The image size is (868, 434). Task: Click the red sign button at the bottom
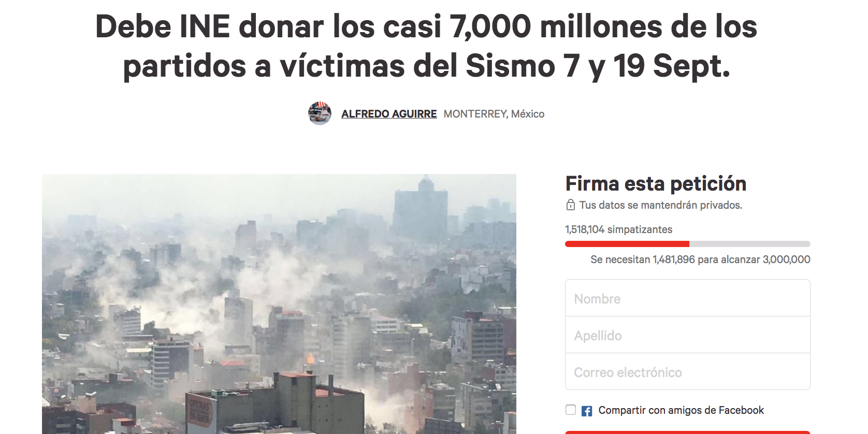coord(688,432)
